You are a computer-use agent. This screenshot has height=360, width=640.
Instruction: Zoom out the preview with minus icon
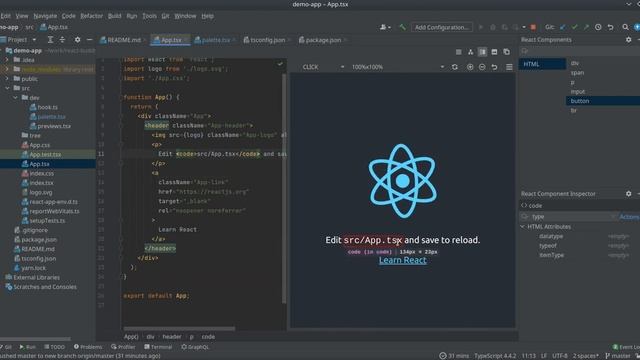click(x=482, y=67)
